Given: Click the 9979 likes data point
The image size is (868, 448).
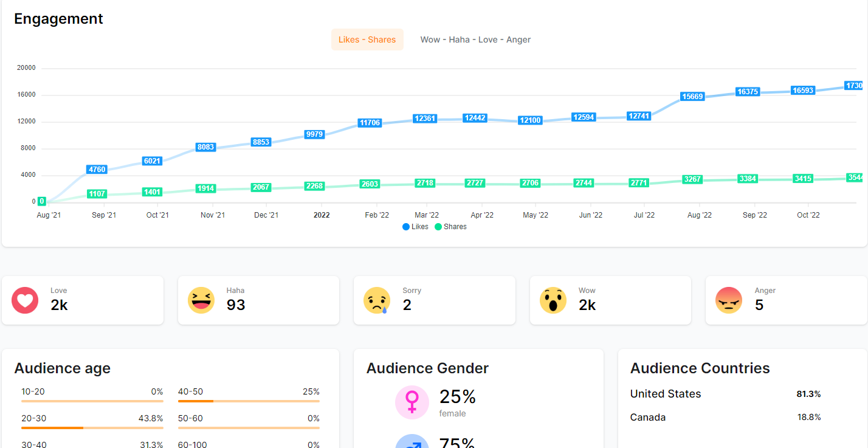Looking at the screenshot, I should tap(314, 134).
